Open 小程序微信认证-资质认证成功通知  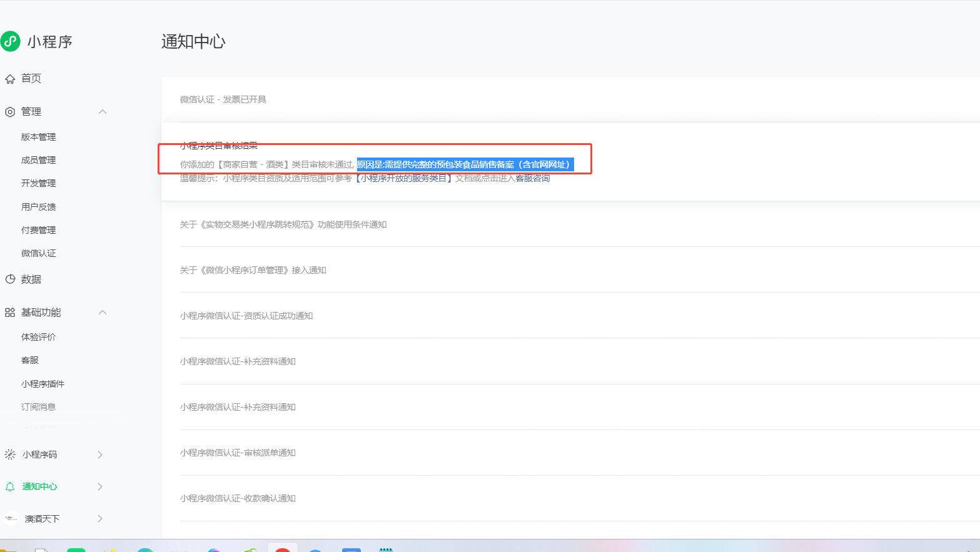click(246, 316)
